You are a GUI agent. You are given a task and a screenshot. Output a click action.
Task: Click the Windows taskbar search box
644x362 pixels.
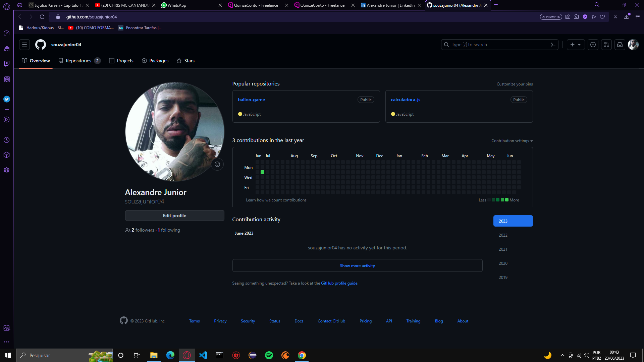point(64,355)
